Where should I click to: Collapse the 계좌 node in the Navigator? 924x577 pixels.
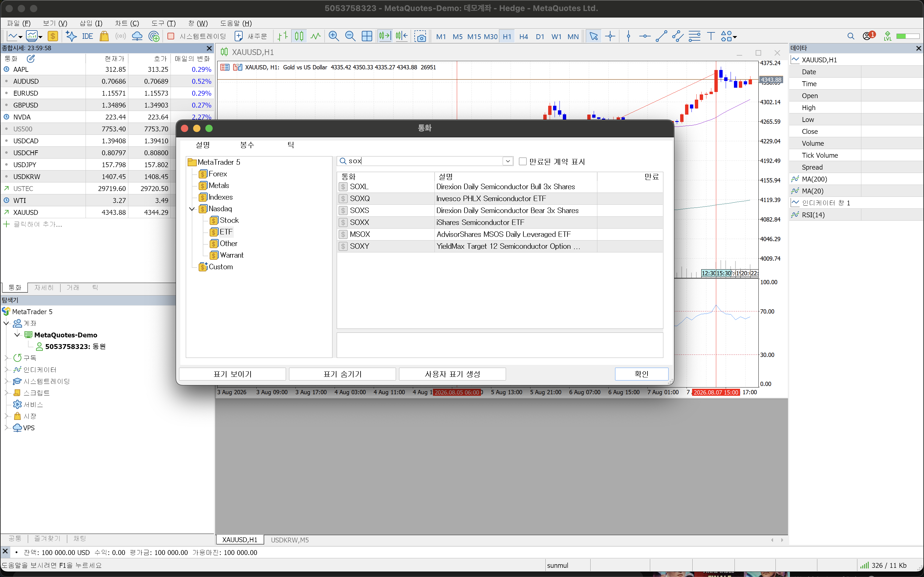[6, 323]
